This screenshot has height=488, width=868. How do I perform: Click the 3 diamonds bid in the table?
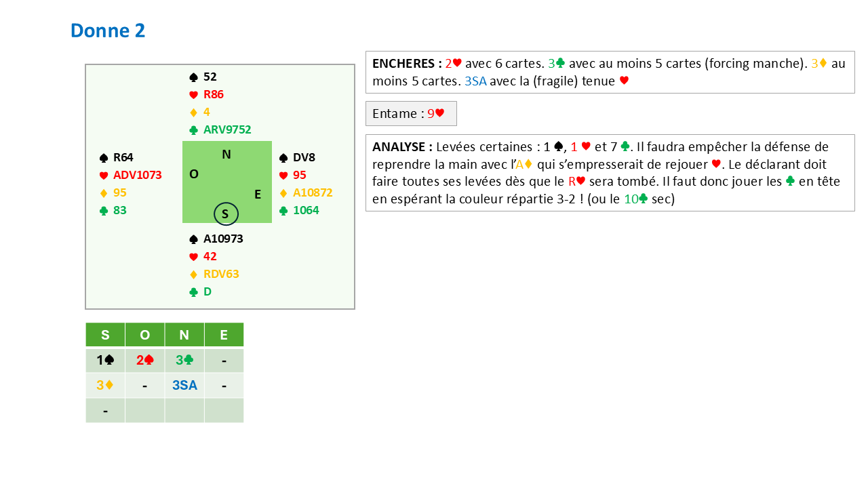point(105,386)
